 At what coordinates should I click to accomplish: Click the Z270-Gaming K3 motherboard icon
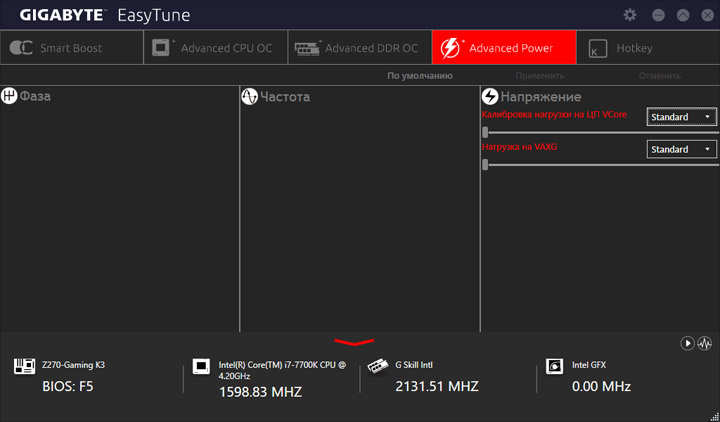click(x=24, y=366)
